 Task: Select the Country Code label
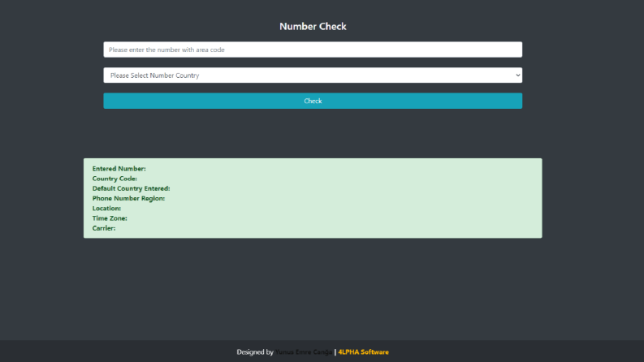coord(115,179)
